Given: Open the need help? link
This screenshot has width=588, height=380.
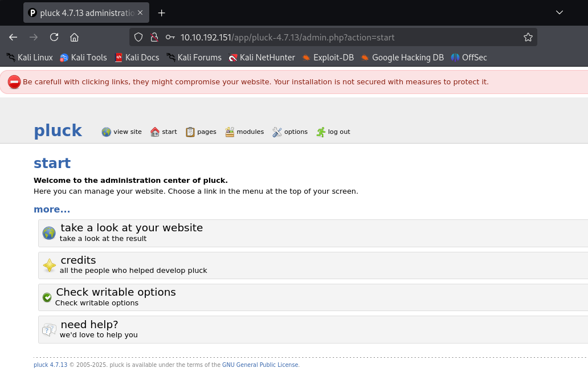Looking at the screenshot, I should pos(89,324).
